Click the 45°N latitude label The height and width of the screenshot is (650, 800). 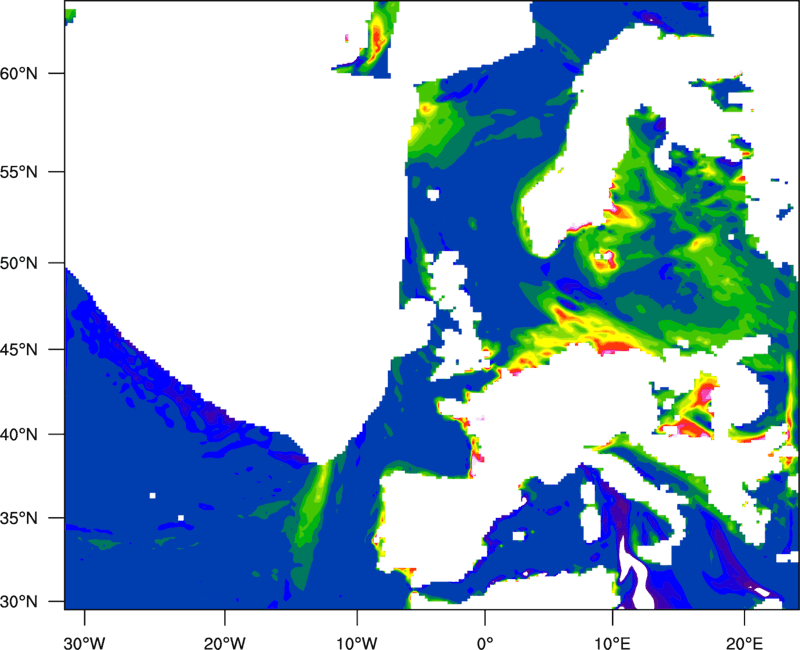click(19, 349)
